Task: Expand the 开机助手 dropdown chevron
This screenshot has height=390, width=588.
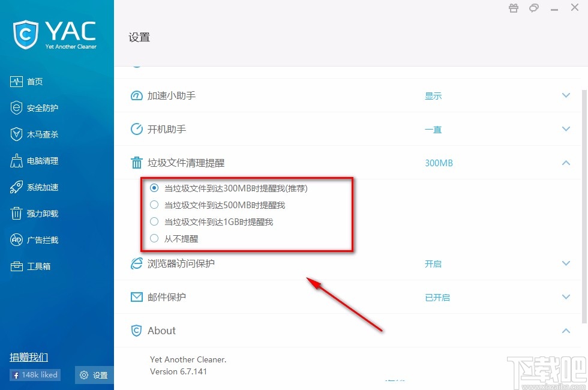Action: (566, 129)
